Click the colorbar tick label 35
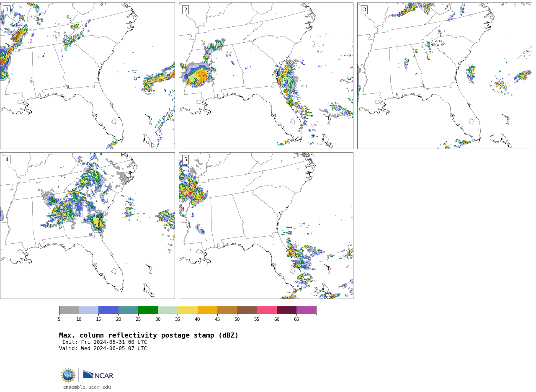The width and height of the screenshot is (536, 392). [178, 320]
